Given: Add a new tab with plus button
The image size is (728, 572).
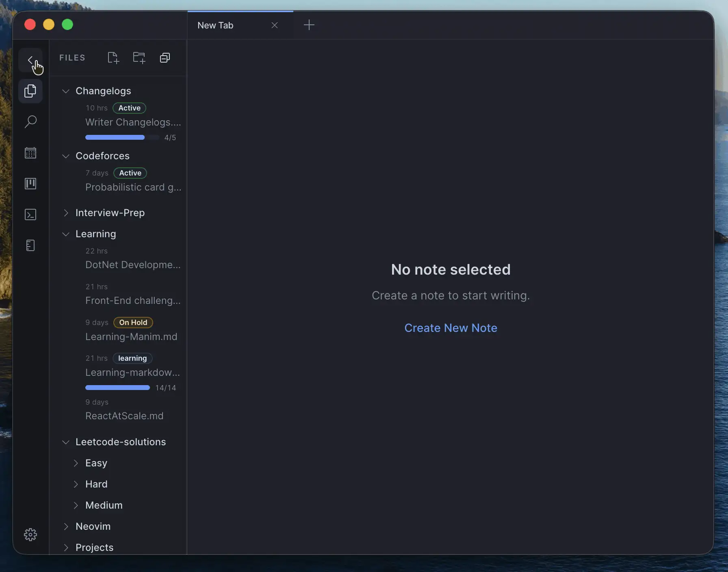Looking at the screenshot, I should [x=309, y=25].
